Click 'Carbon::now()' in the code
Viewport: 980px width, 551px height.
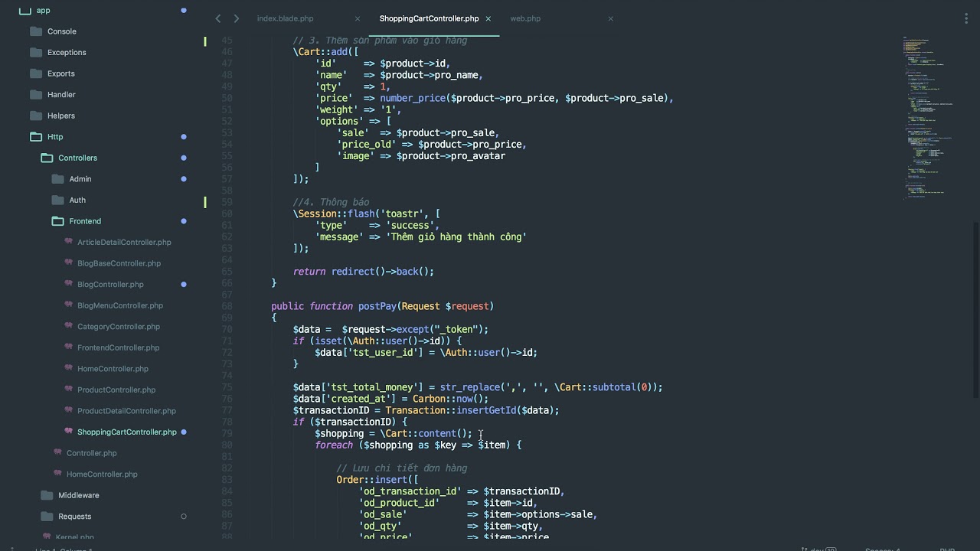tap(448, 399)
